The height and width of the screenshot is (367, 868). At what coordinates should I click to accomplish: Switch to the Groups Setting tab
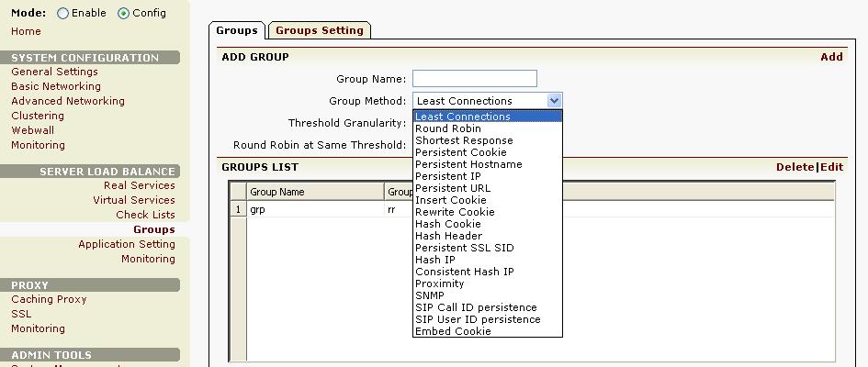(319, 30)
